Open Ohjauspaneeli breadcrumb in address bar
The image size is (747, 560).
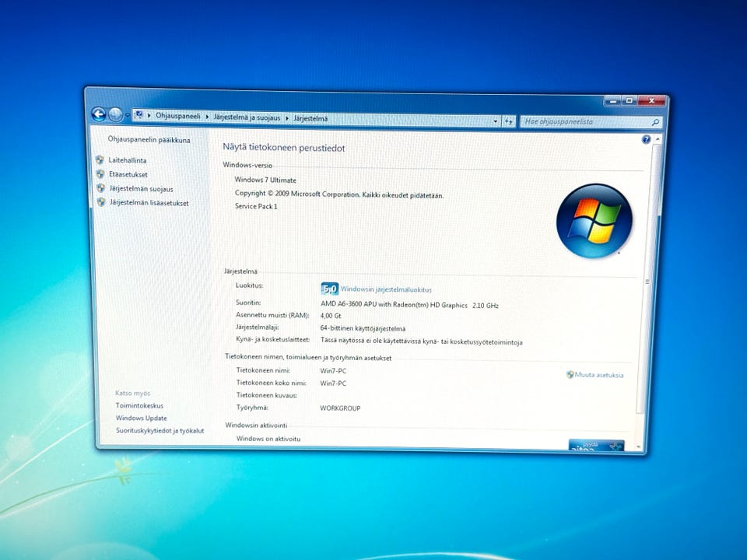pyautogui.click(x=177, y=116)
